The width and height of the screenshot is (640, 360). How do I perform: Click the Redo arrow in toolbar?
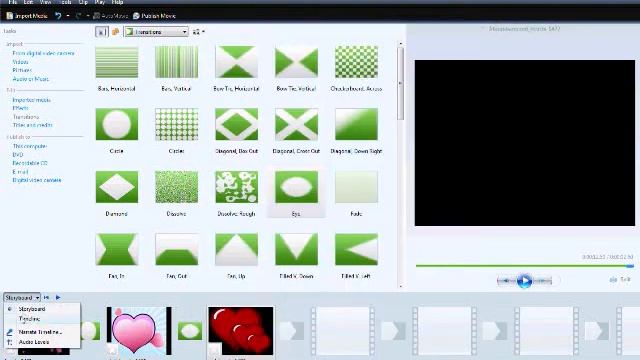78,16
